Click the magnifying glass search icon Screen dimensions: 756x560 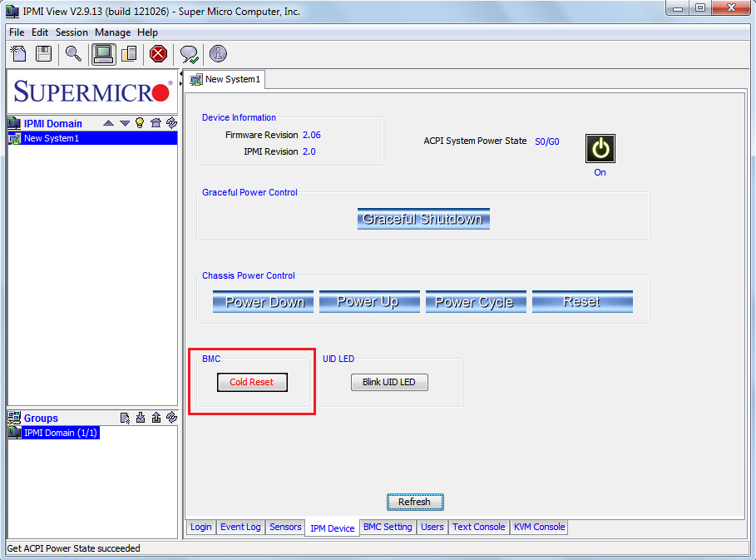[x=74, y=54]
